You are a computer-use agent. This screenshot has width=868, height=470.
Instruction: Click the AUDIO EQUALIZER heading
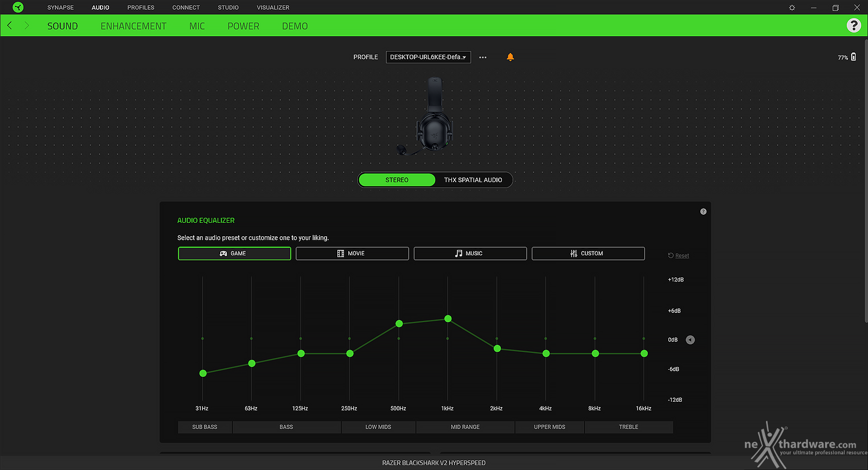206,221
